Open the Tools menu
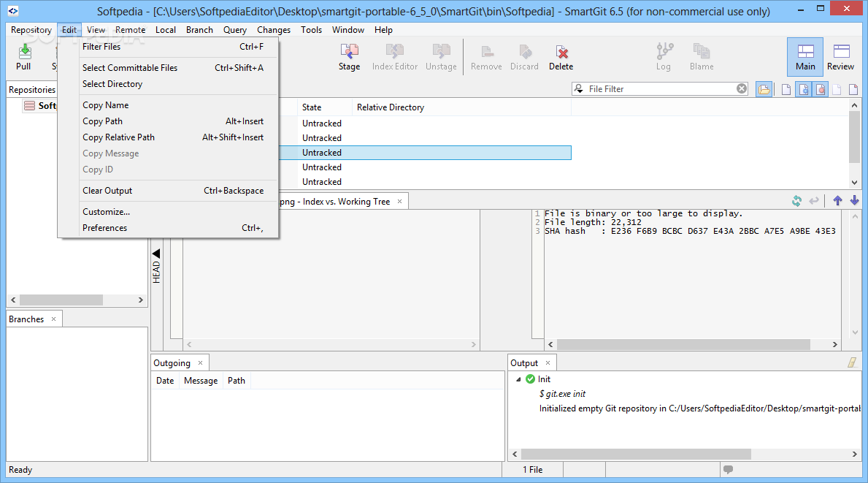This screenshot has height=483, width=868. pos(311,30)
